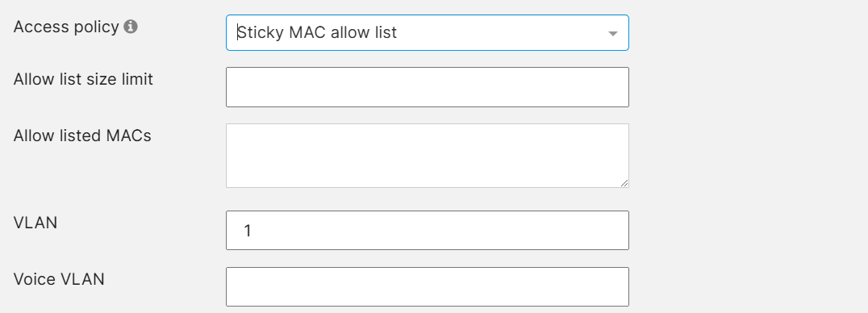Click the Access policy dropdown caret arrow

coord(613,34)
